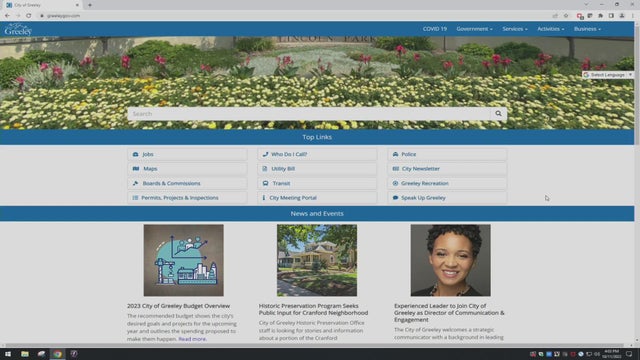This screenshot has height=360, width=640.
Task: Open the Who Do I Call? link
Action: point(317,154)
